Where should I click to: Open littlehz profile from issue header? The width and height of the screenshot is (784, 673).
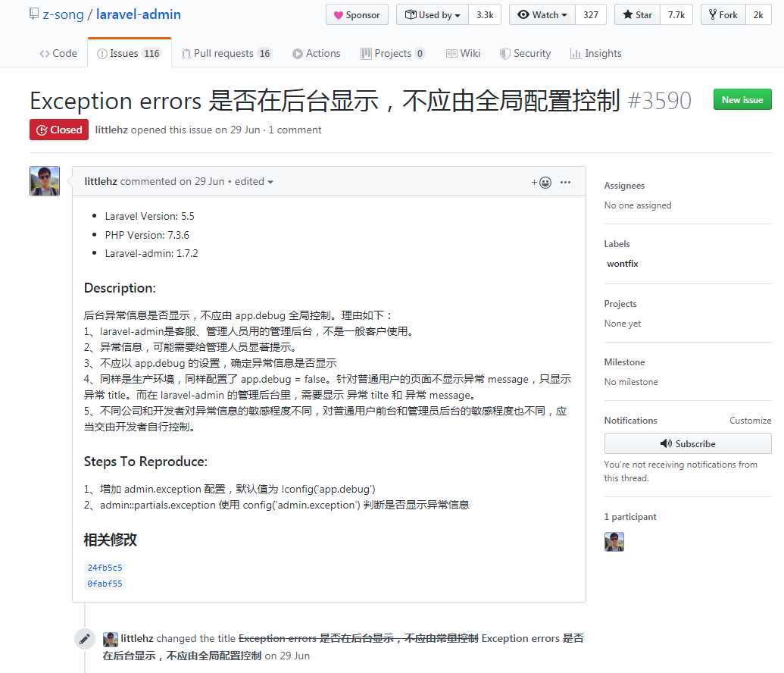(x=111, y=130)
